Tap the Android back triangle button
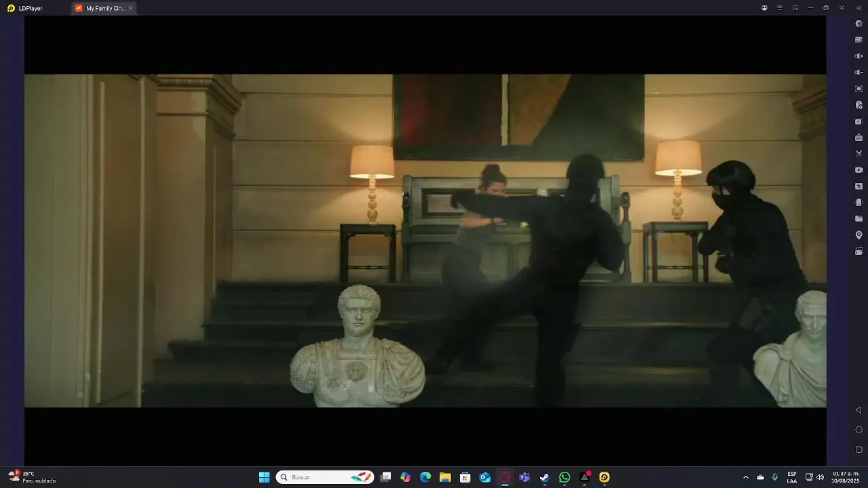The image size is (868, 488). tap(859, 410)
